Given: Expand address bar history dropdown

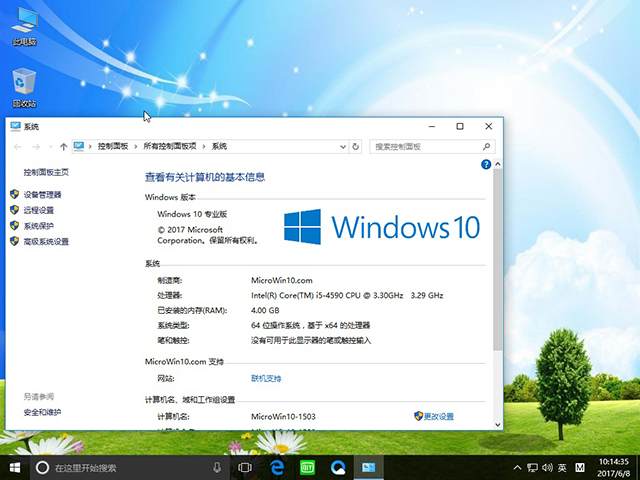Looking at the screenshot, I should (343, 147).
